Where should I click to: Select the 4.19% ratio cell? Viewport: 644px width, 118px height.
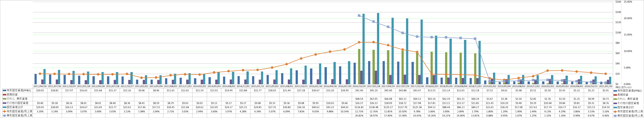pos(562,111)
